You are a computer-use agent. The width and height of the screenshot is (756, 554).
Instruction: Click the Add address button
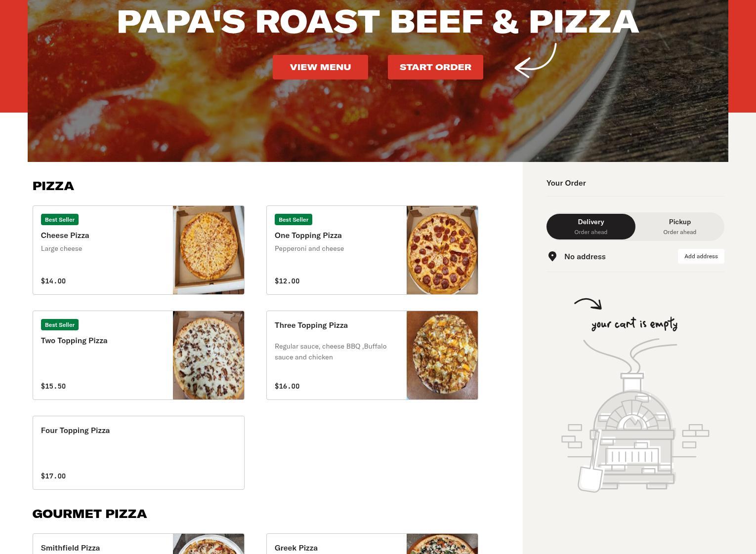(701, 256)
